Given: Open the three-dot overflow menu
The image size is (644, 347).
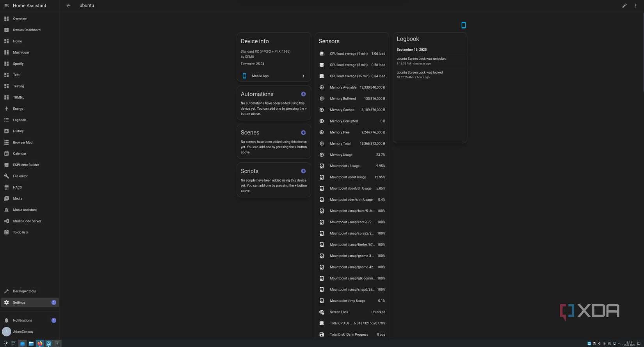Looking at the screenshot, I should pos(636,5).
